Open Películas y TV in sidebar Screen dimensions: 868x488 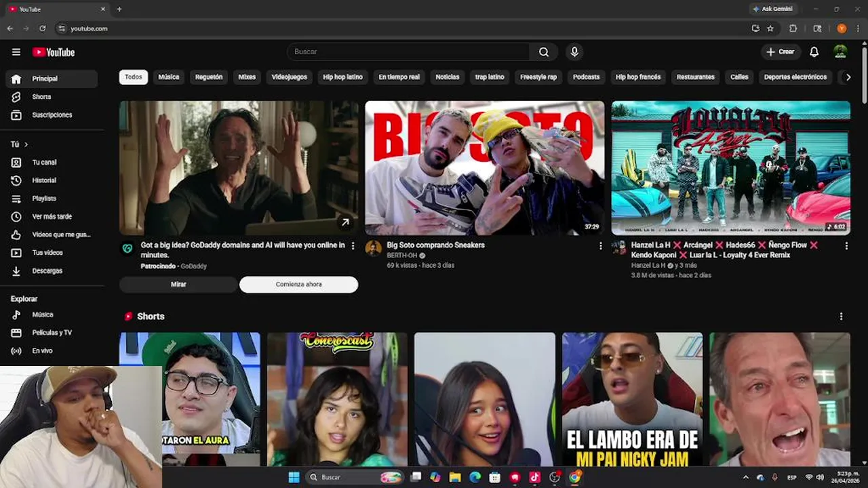(52, 333)
